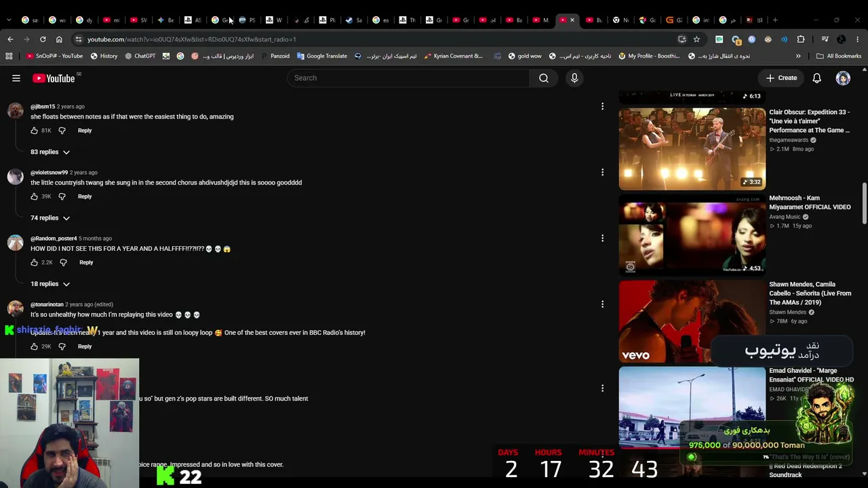Open the SnOoPi# - YouTube bookmark
The height and width of the screenshot is (488, 868).
point(54,56)
